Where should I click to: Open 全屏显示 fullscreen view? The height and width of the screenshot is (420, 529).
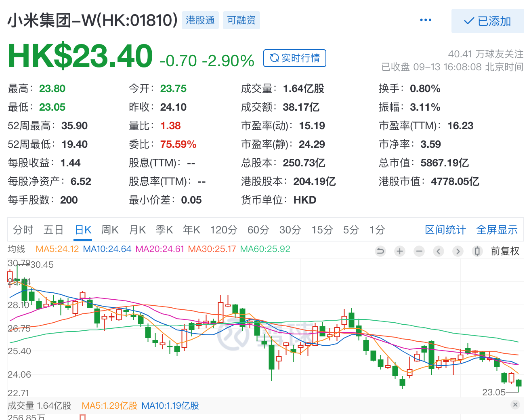point(497,229)
